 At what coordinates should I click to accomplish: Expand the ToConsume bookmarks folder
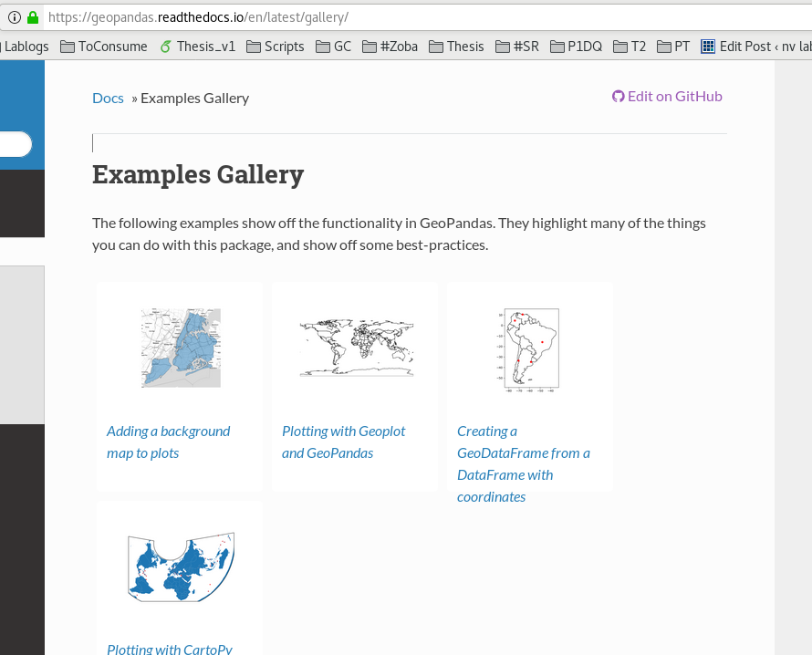(x=102, y=46)
